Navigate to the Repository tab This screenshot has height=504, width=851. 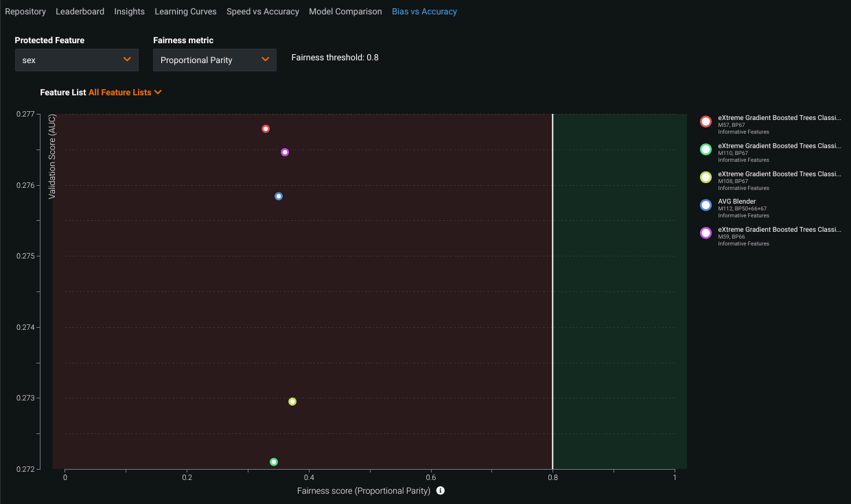click(25, 12)
